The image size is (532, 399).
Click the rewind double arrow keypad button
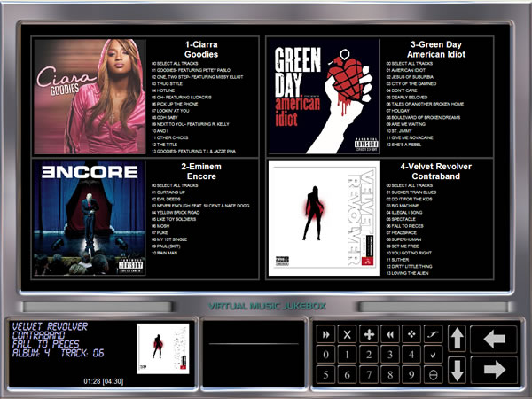(390, 334)
